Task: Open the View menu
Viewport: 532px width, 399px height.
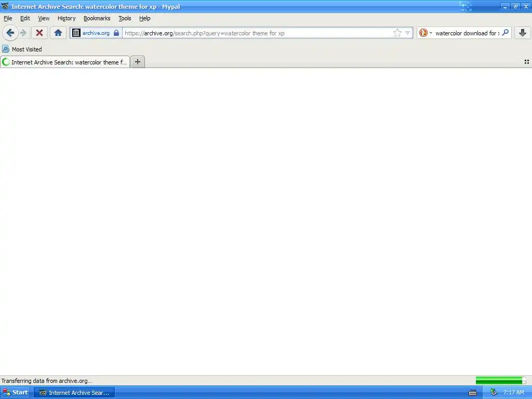Action: pos(44,18)
